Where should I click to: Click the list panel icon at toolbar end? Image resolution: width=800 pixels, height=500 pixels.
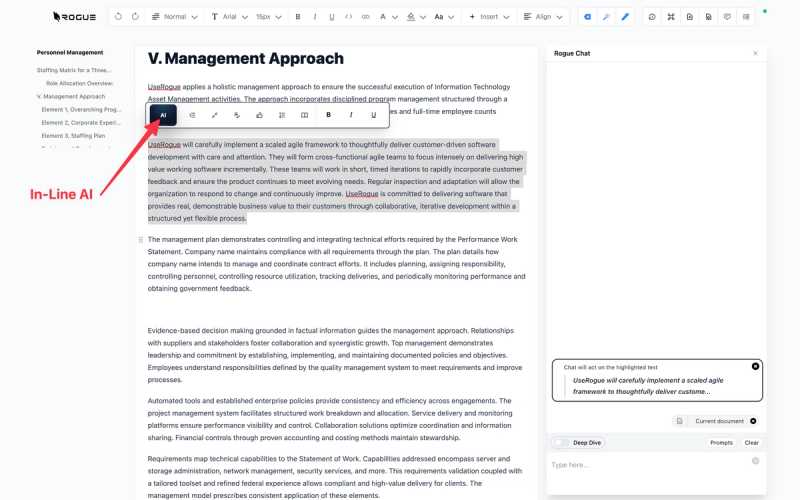point(746,17)
